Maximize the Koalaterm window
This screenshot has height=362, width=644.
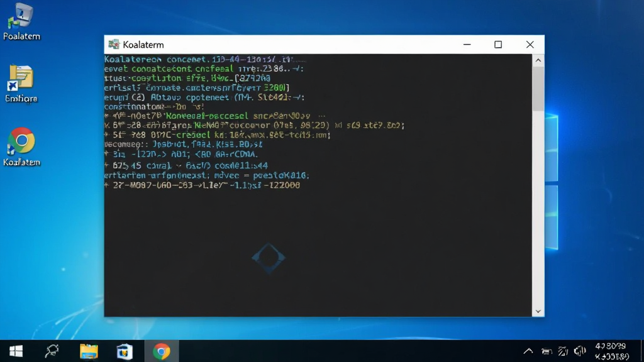[498, 45]
